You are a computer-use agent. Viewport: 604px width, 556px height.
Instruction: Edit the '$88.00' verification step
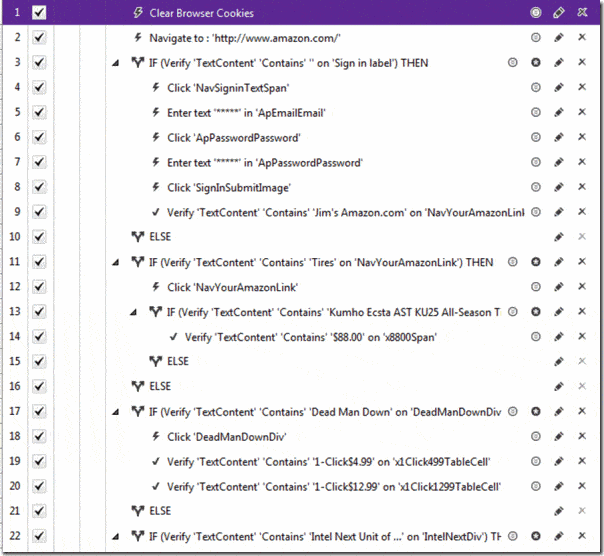[x=558, y=336]
